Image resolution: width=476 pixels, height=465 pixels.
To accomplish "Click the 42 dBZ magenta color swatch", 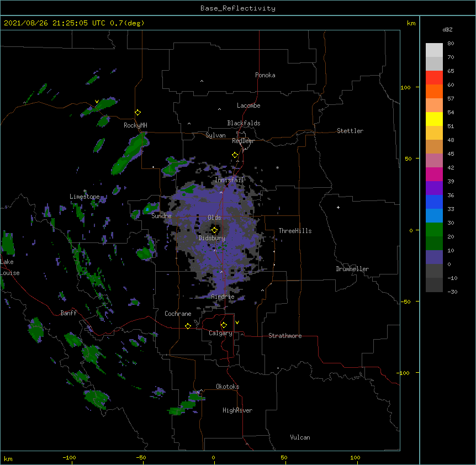I will click(x=434, y=174).
